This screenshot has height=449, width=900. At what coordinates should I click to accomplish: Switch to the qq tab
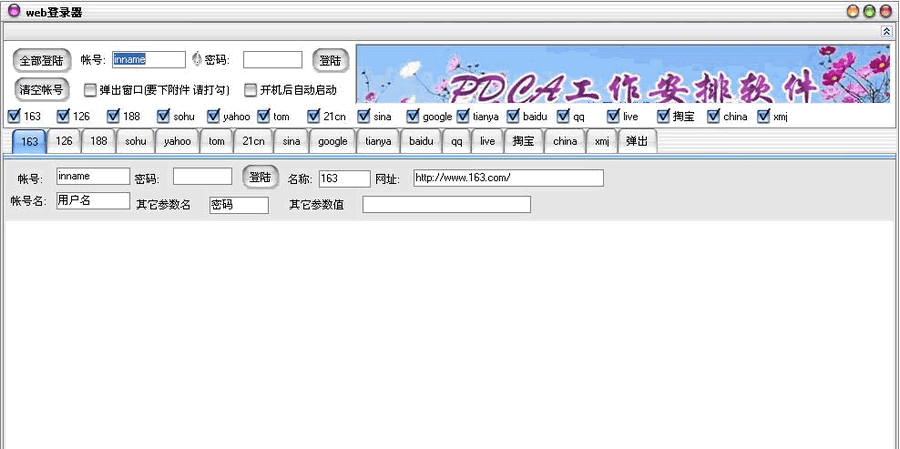457,141
